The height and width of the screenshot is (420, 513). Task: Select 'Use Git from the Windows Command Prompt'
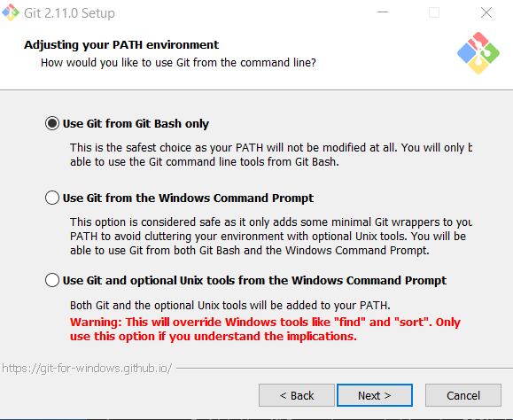52,198
